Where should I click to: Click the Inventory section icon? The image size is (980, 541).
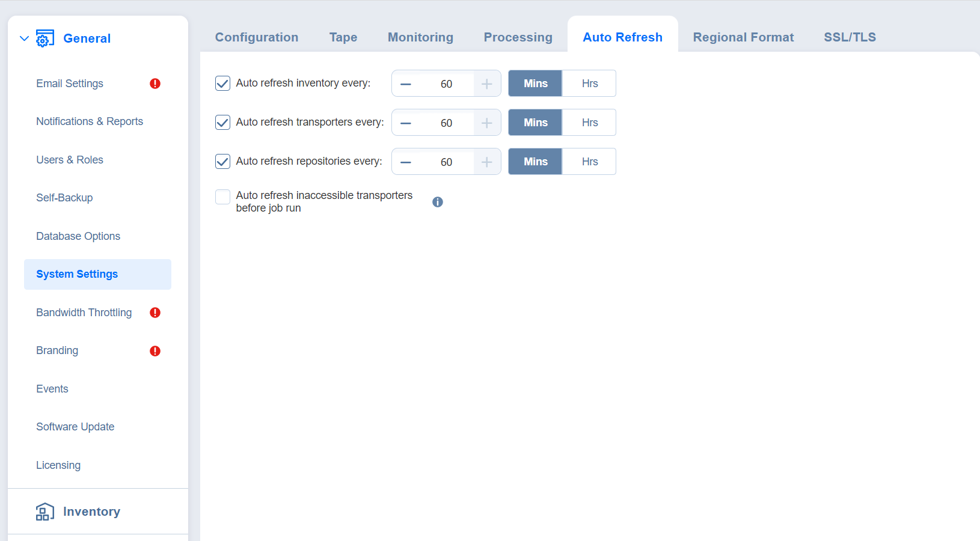click(x=44, y=512)
